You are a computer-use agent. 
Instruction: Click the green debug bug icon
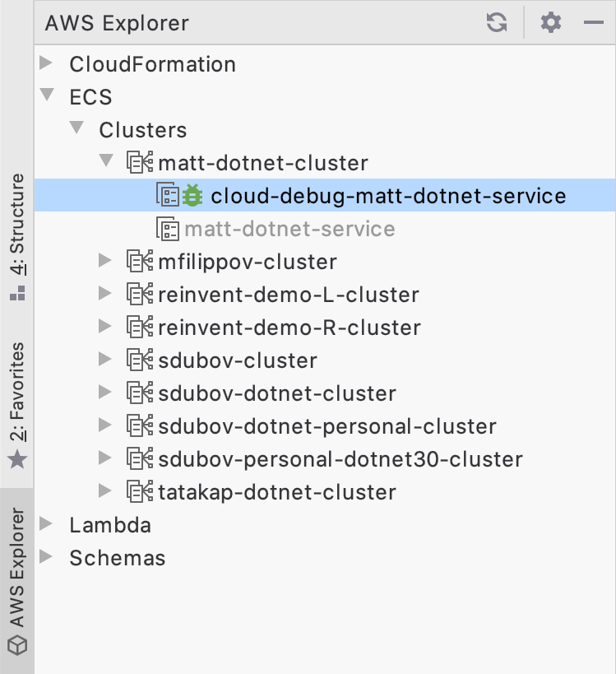[x=192, y=196]
